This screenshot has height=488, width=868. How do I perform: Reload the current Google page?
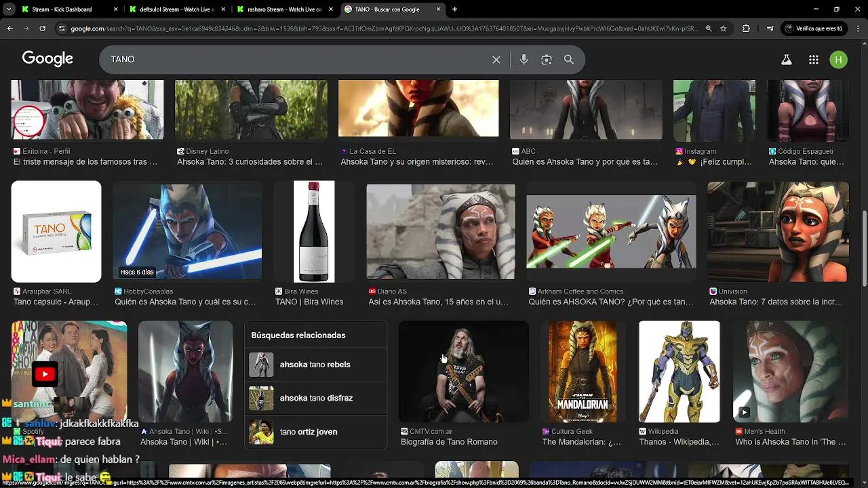[42, 28]
